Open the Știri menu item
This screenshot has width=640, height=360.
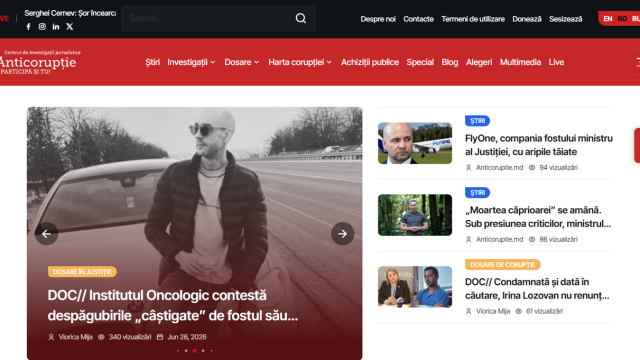[x=153, y=62]
